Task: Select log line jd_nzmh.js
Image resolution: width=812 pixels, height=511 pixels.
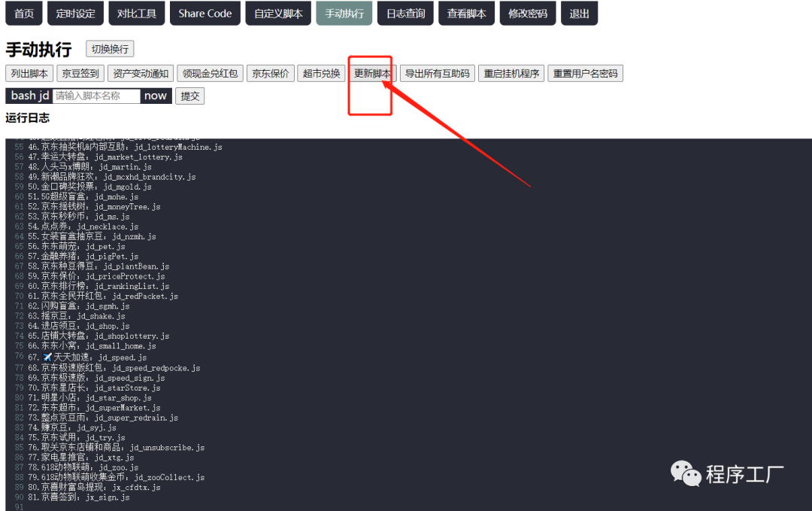Action: click(x=92, y=236)
